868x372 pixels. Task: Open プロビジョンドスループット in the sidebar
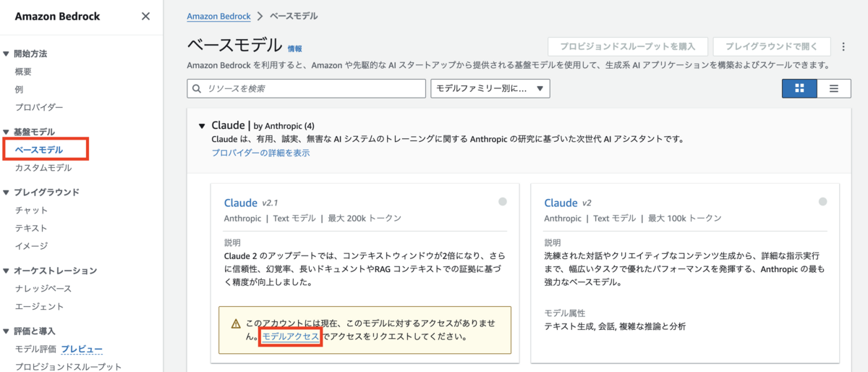[69, 366]
